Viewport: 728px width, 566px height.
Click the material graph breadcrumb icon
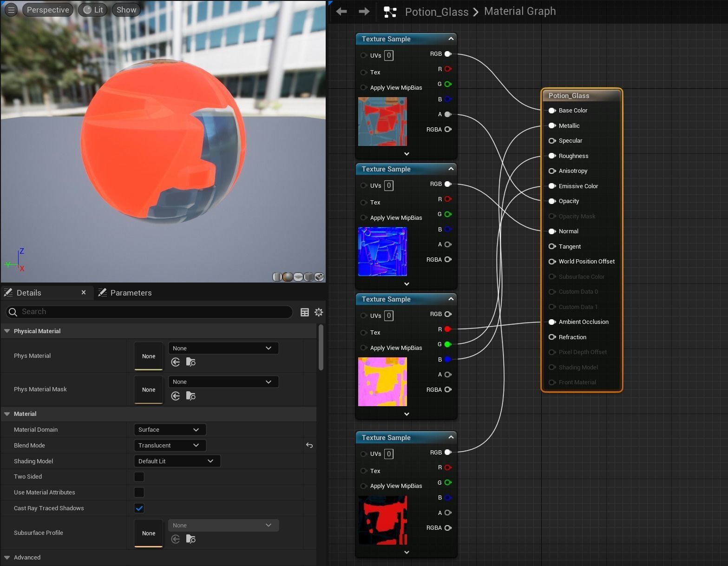(390, 12)
